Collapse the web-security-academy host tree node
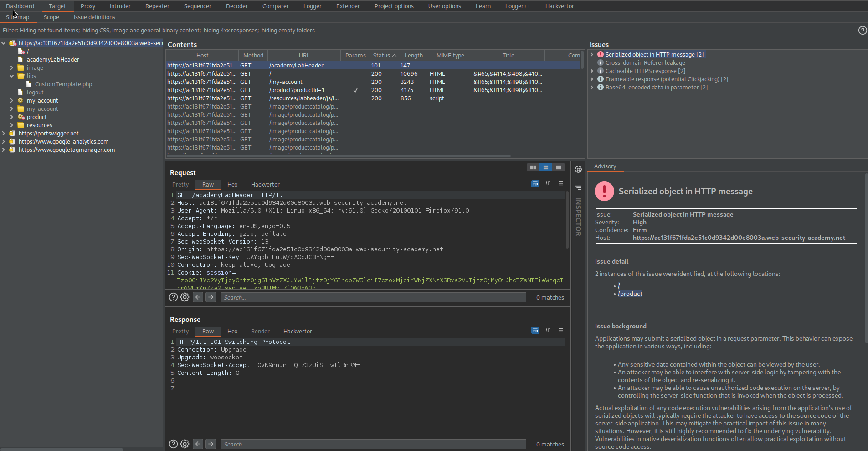 pyautogui.click(x=4, y=43)
